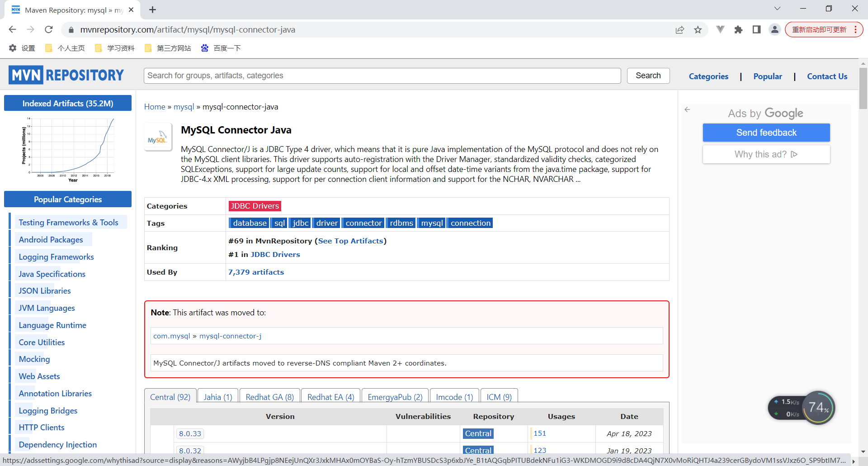Toggle the browser side panel icon
868x466 pixels.
pos(756,30)
